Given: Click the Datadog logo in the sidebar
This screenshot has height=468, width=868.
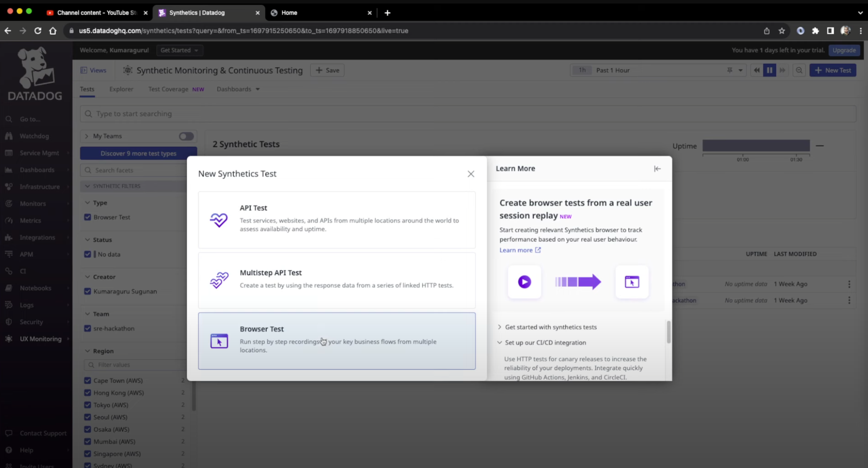Looking at the screenshot, I should click(x=35, y=74).
